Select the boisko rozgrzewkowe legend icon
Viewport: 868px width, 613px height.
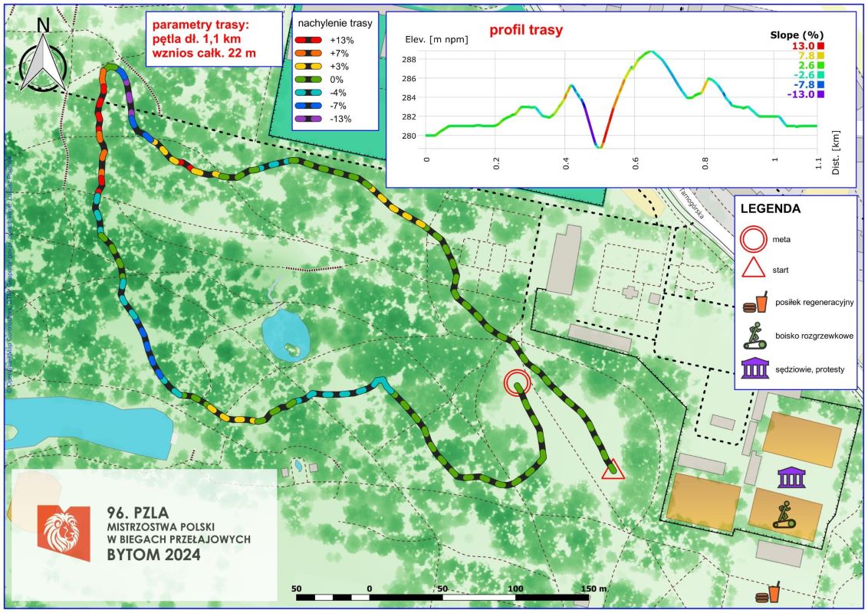755,336
